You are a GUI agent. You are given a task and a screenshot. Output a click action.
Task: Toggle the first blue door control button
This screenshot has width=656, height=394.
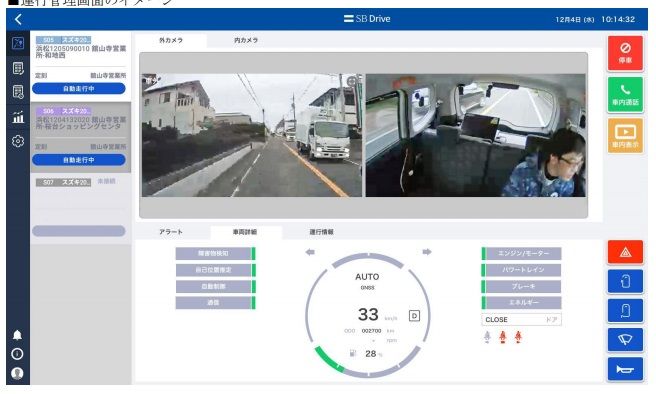tap(625, 281)
